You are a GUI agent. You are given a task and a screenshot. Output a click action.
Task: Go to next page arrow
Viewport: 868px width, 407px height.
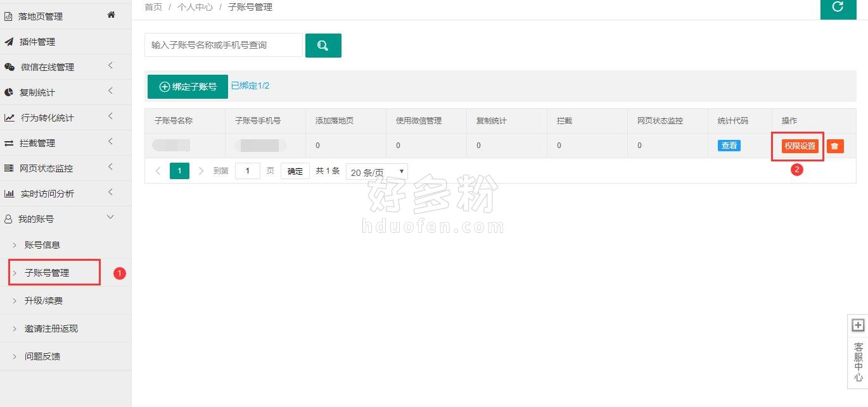[x=201, y=171]
